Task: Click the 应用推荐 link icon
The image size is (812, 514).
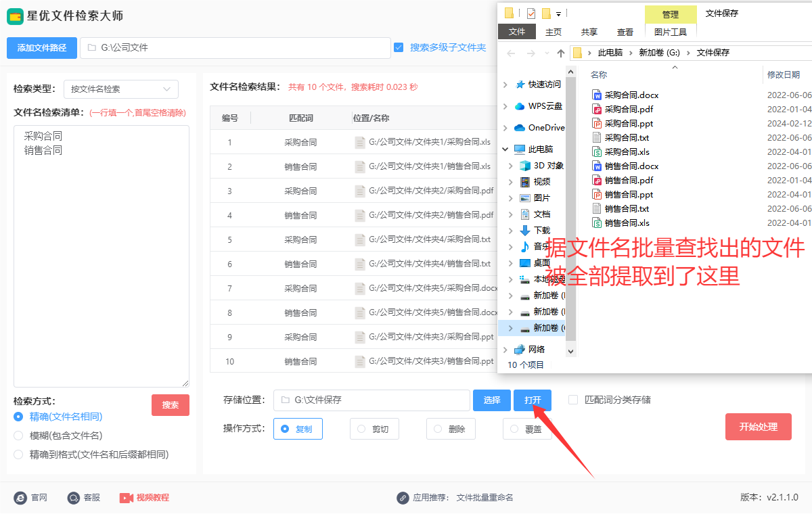Action: 403,498
